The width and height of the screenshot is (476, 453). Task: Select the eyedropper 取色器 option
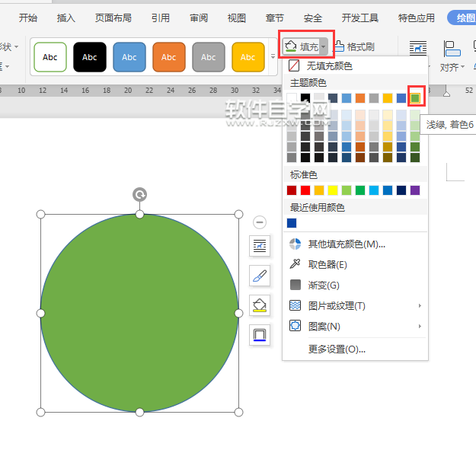click(x=327, y=264)
